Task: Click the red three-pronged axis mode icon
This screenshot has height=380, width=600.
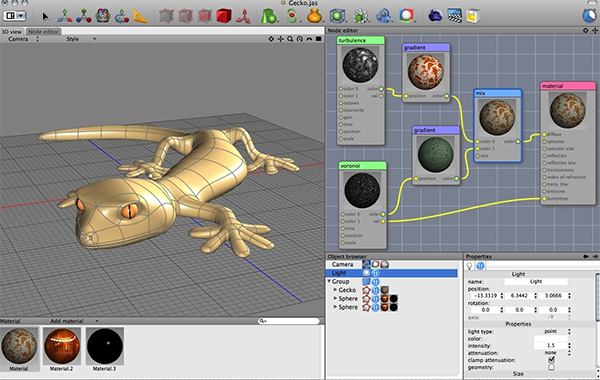Action: click(x=243, y=16)
